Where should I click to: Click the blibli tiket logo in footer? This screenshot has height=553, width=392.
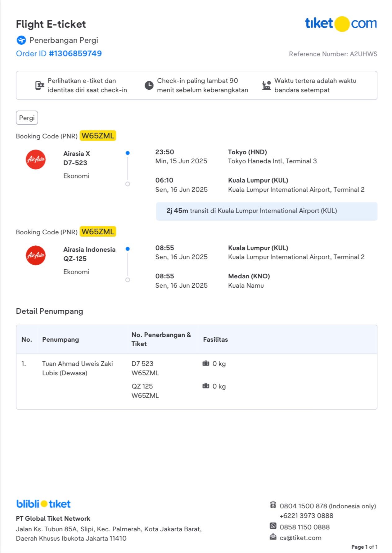43,504
